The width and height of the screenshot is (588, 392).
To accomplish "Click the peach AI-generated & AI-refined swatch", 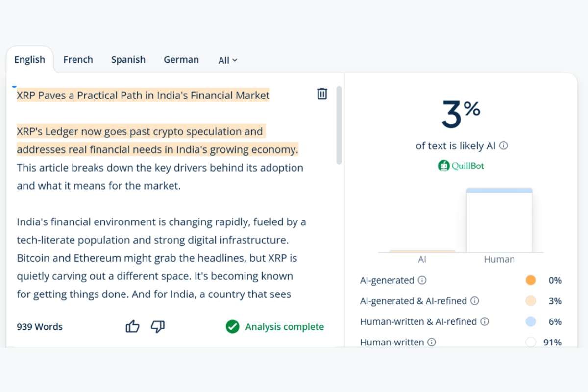I will click(530, 301).
